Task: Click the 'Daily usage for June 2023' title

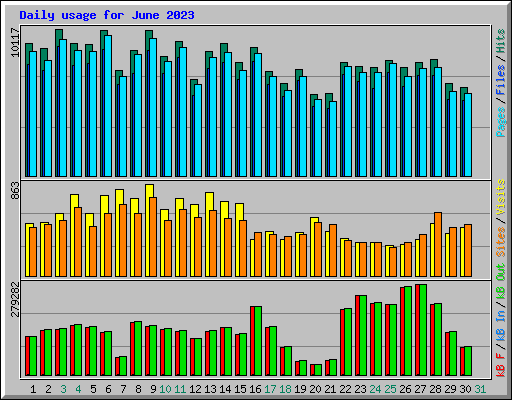Action: pyautogui.click(x=107, y=15)
